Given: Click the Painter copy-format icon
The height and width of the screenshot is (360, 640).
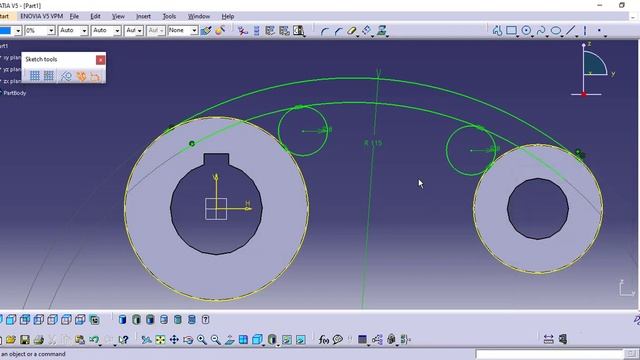Looking at the screenshot, I should click(x=220, y=31).
